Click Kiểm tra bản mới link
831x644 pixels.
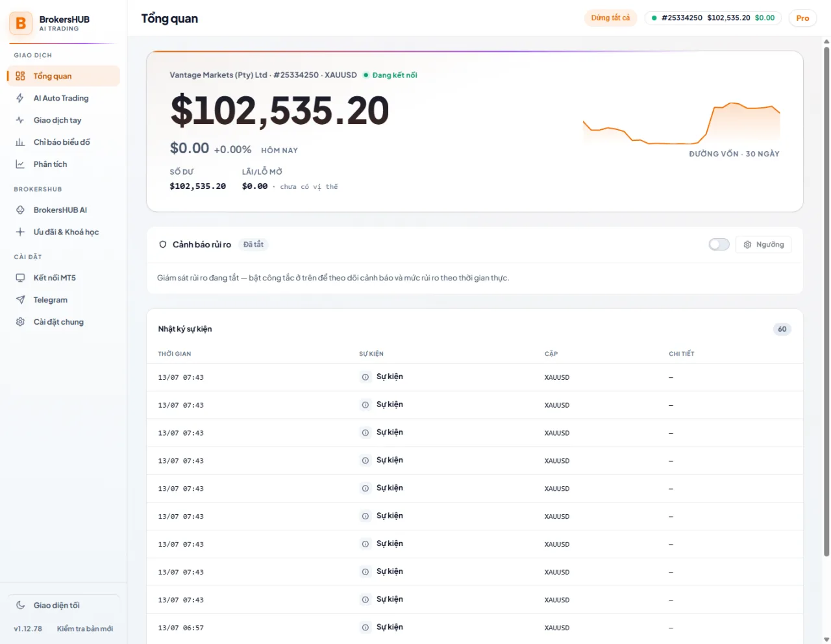click(x=85, y=628)
